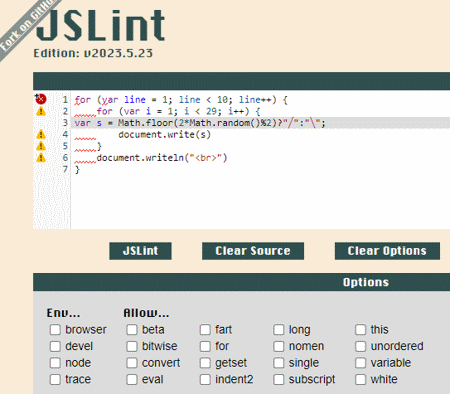The width and height of the screenshot is (450, 394).
Task: Click the document.write(s) code line
Action: point(164,135)
